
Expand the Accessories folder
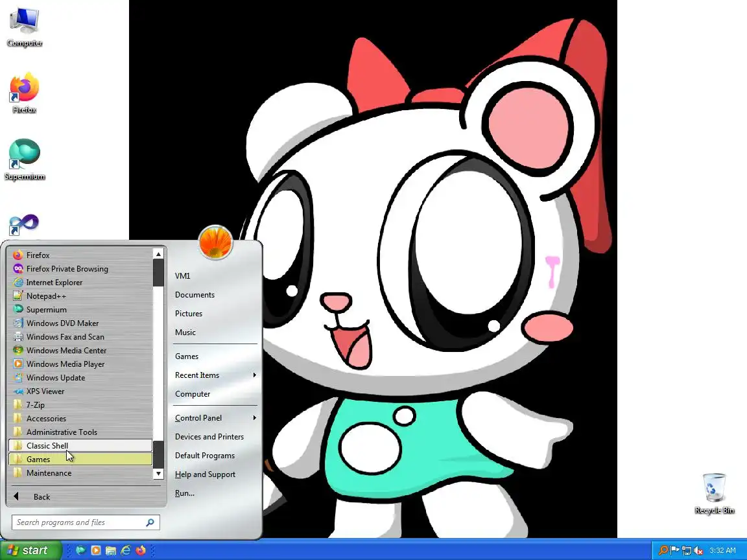tap(80, 419)
